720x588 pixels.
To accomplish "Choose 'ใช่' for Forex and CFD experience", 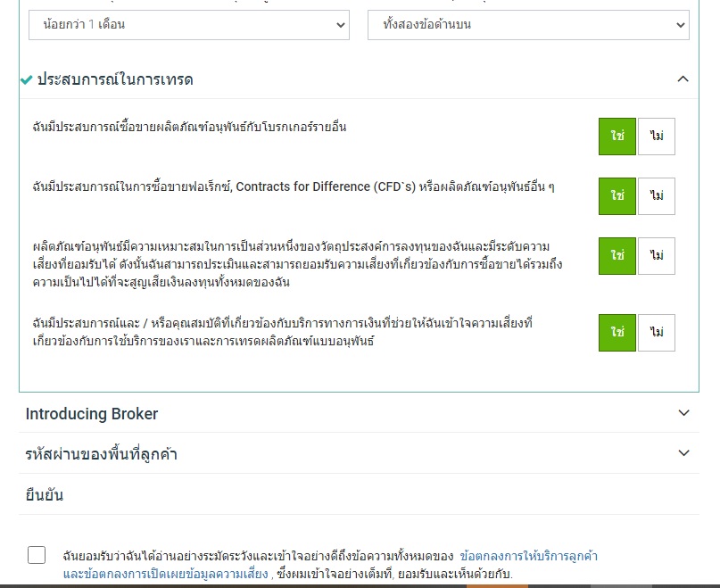I will 617,196.
